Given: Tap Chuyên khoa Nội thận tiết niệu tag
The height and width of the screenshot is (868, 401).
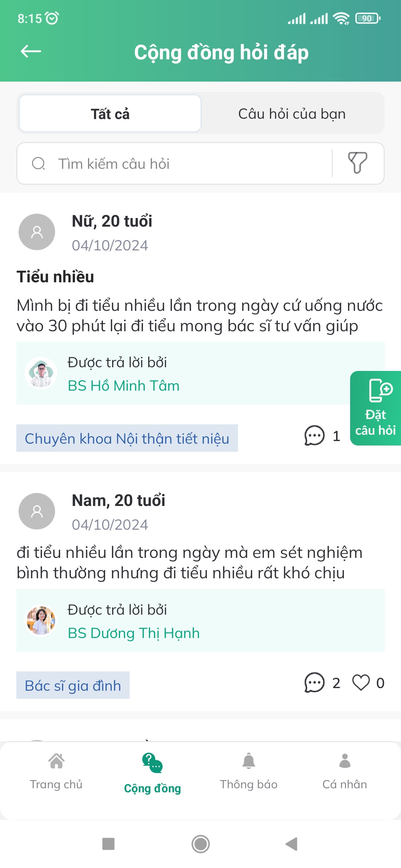Looking at the screenshot, I should point(127,438).
